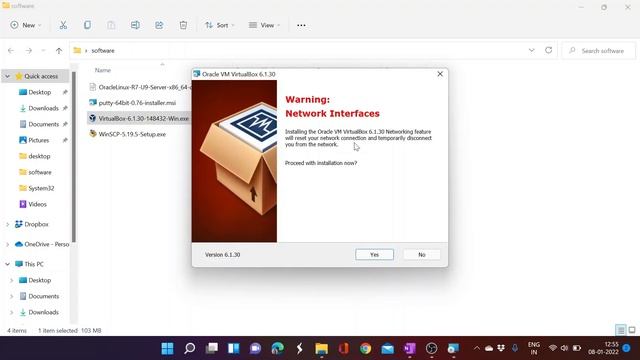Switch to details view icon in status bar
The image size is (640, 360).
pos(620,330)
